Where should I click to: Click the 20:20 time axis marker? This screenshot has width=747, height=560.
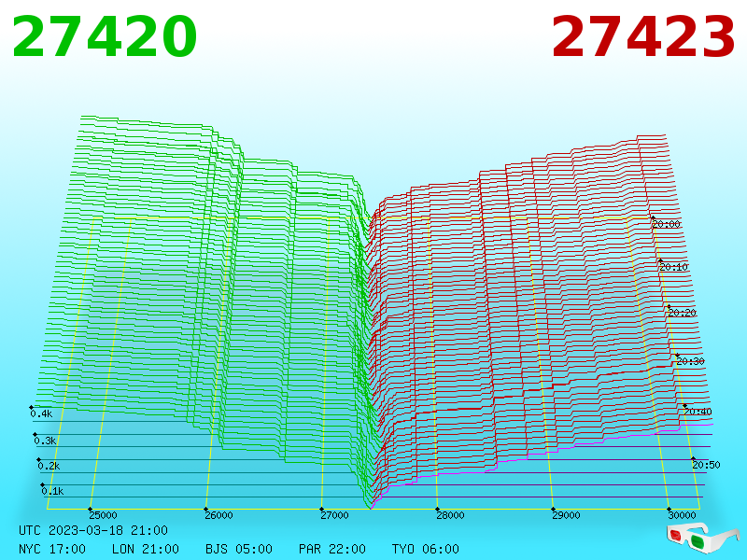(x=683, y=313)
